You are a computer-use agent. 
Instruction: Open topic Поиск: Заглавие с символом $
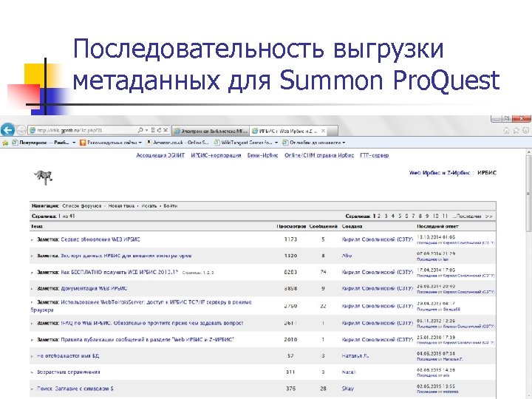pos(75,389)
